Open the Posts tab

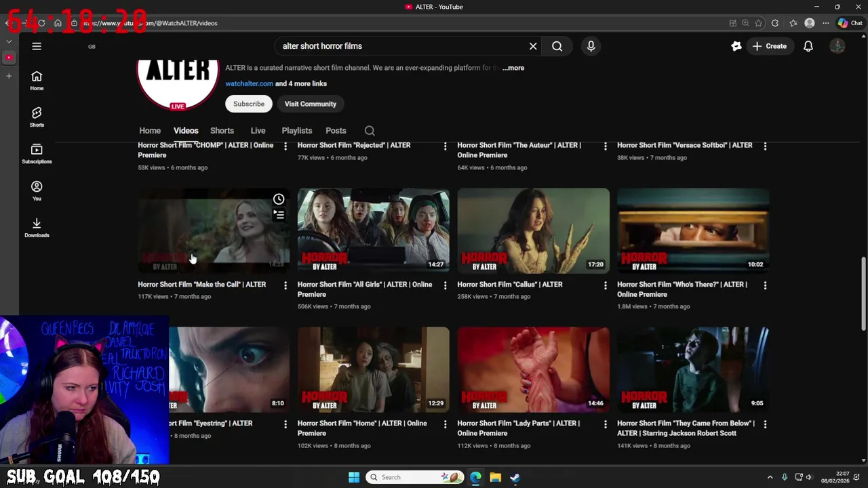point(336,131)
